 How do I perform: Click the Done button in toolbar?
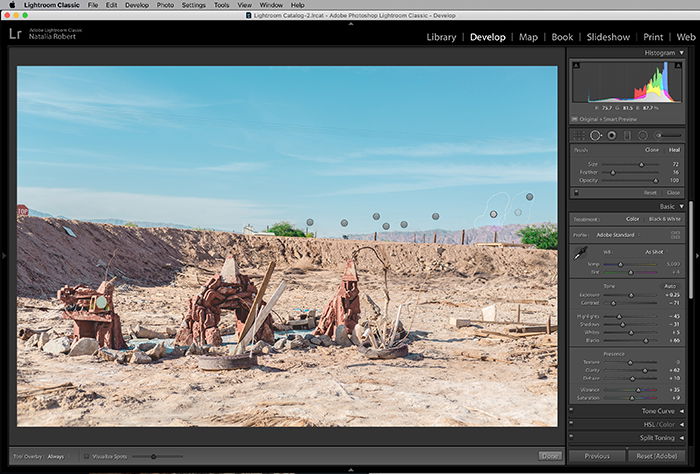550,456
